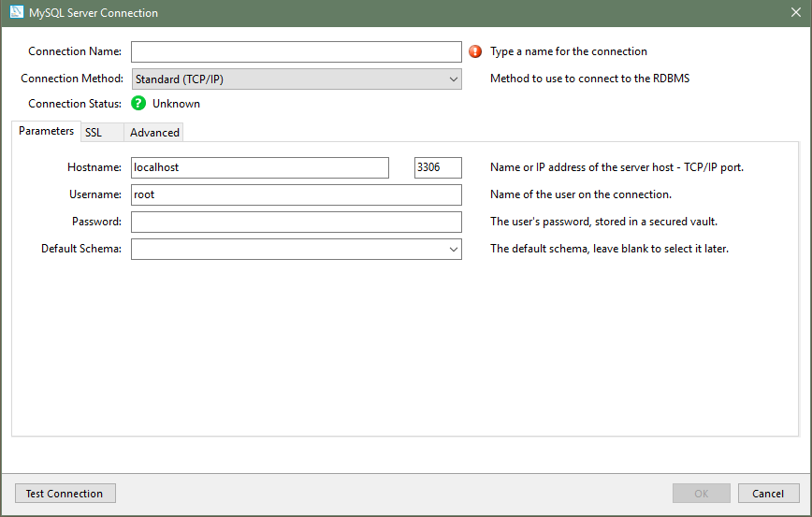This screenshot has height=517, width=812.
Task: Click the MySQL Workbench title bar icon
Action: click(x=16, y=12)
